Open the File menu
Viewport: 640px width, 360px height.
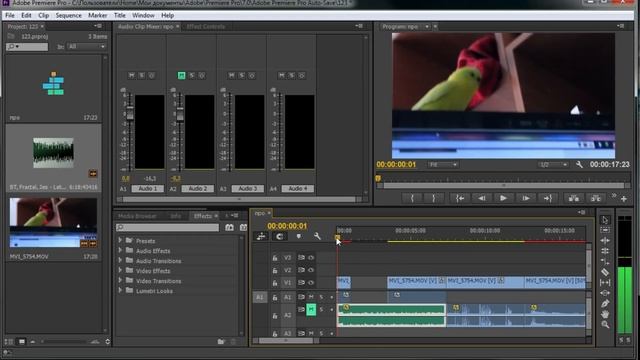10,16
